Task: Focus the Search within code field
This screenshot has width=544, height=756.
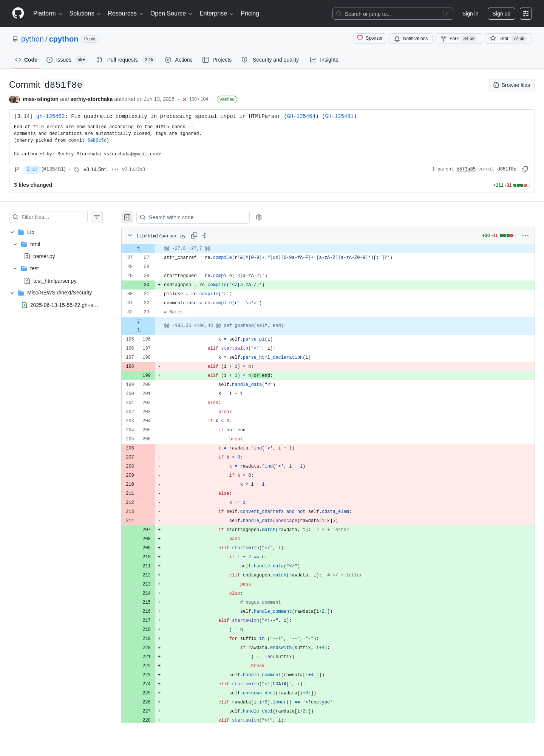Action: [x=193, y=217]
